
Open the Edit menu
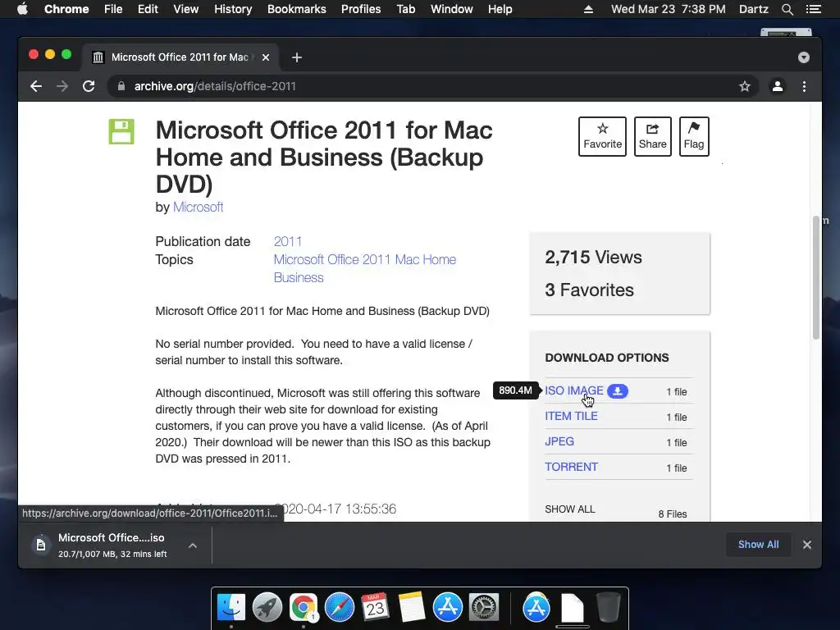[148, 9]
